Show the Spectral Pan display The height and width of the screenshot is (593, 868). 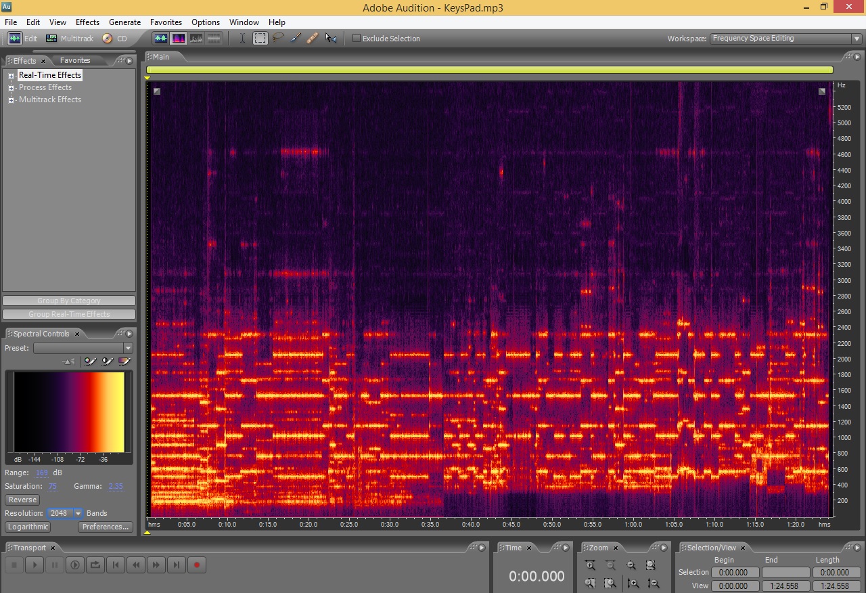point(196,39)
